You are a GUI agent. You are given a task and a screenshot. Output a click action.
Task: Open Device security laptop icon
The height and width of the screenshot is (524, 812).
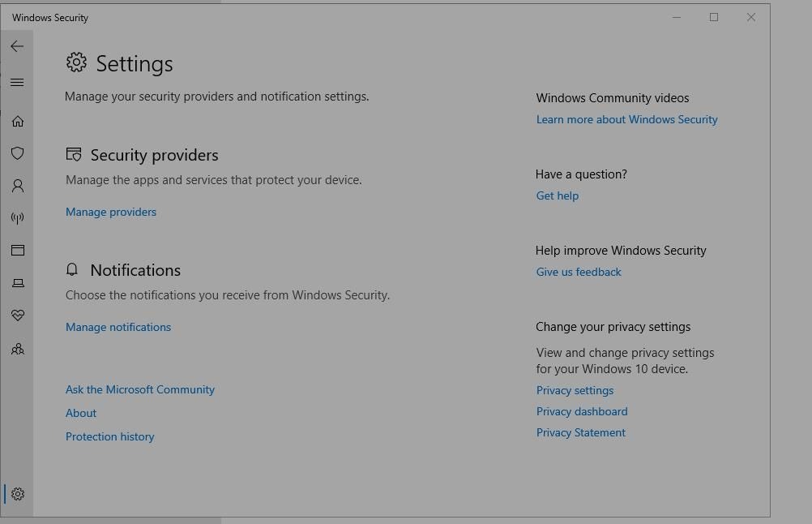pyautogui.click(x=18, y=283)
